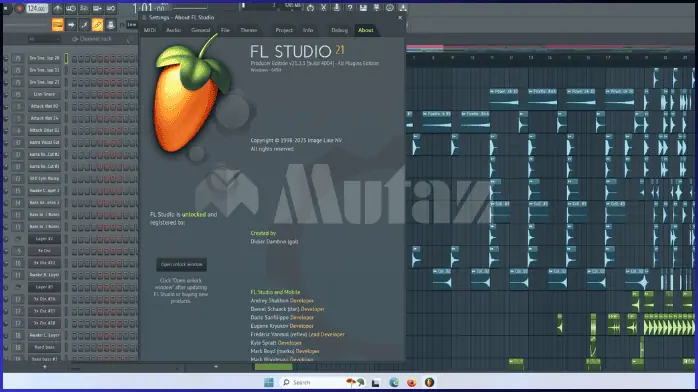Click the question mark help icon
The image size is (698, 392).
[350, 8]
